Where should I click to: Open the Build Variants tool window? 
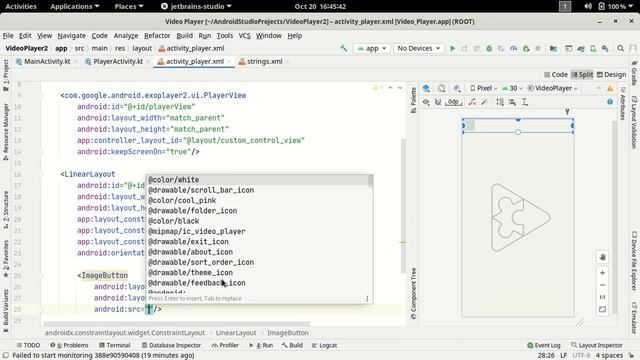click(6, 310)
